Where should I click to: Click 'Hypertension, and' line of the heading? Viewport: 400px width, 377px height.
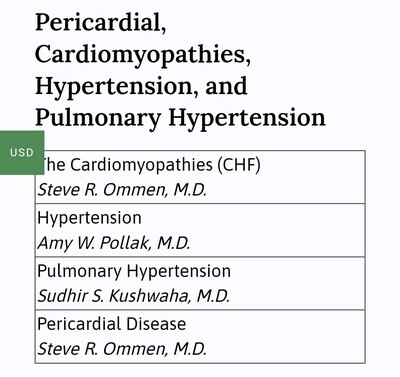pos(141,86)
